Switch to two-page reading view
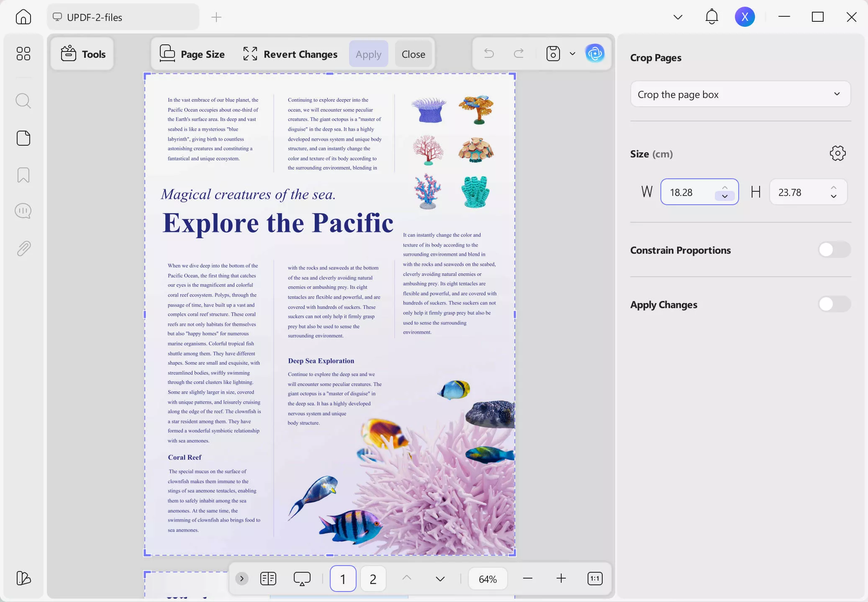This screenshot has width=868, height=602. 268,579
